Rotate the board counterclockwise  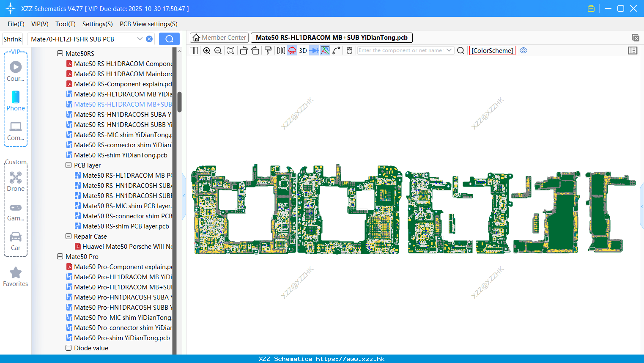click(244, 50)
